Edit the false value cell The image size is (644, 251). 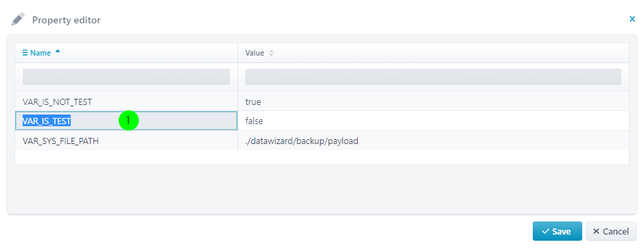click(x=433, y=121)
